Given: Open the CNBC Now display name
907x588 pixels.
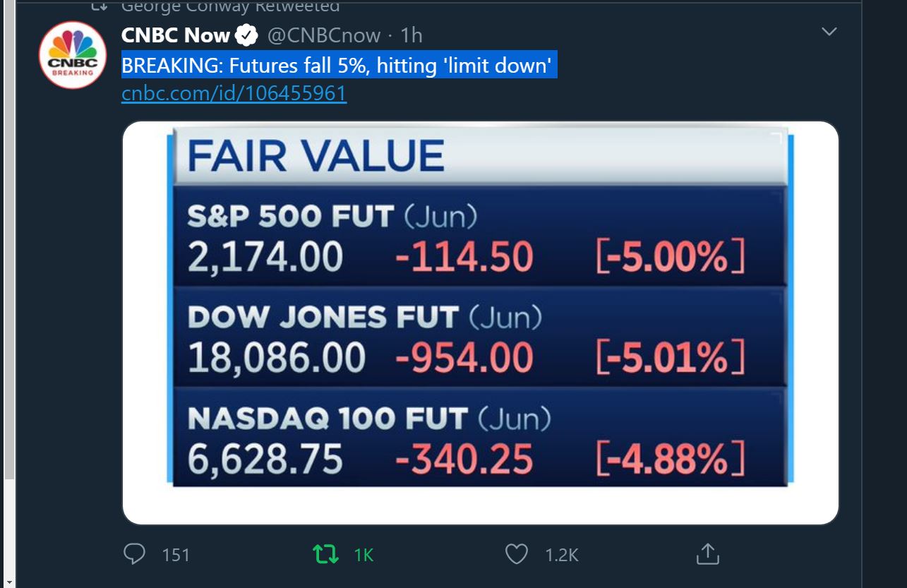Looking at the screenshot, I should pos(176,35).
